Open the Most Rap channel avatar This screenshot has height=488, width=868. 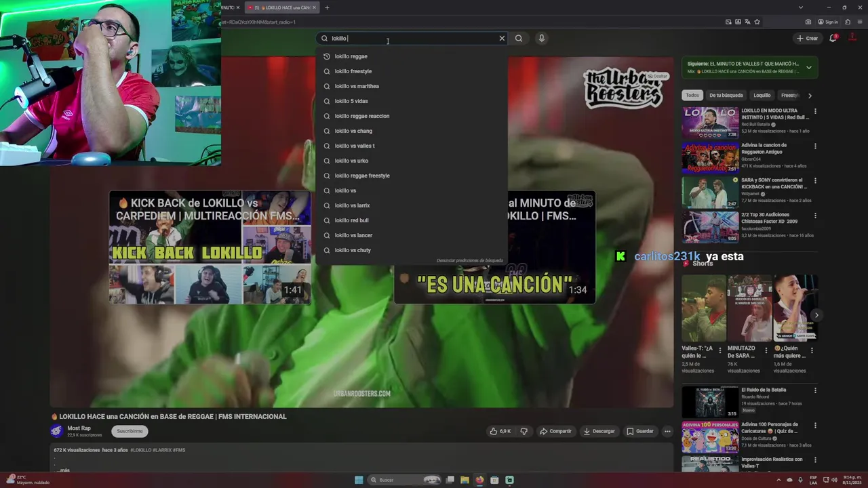click(58, 431)
